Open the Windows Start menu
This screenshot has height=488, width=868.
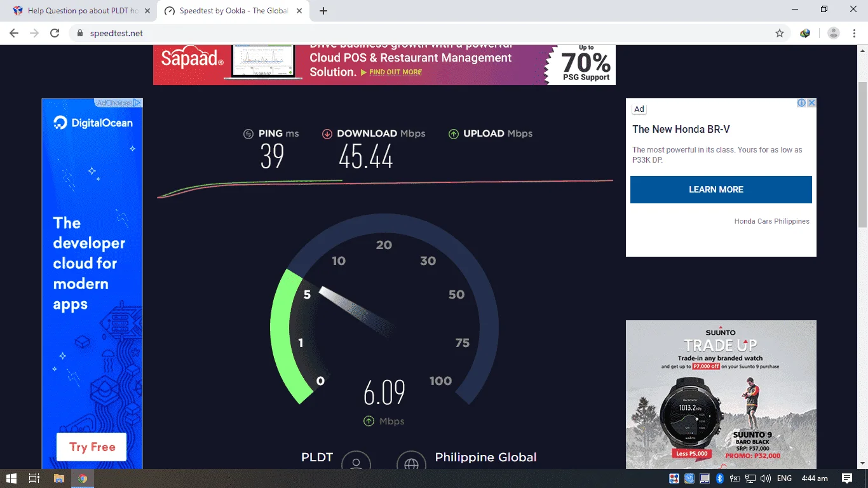[11, 478]
